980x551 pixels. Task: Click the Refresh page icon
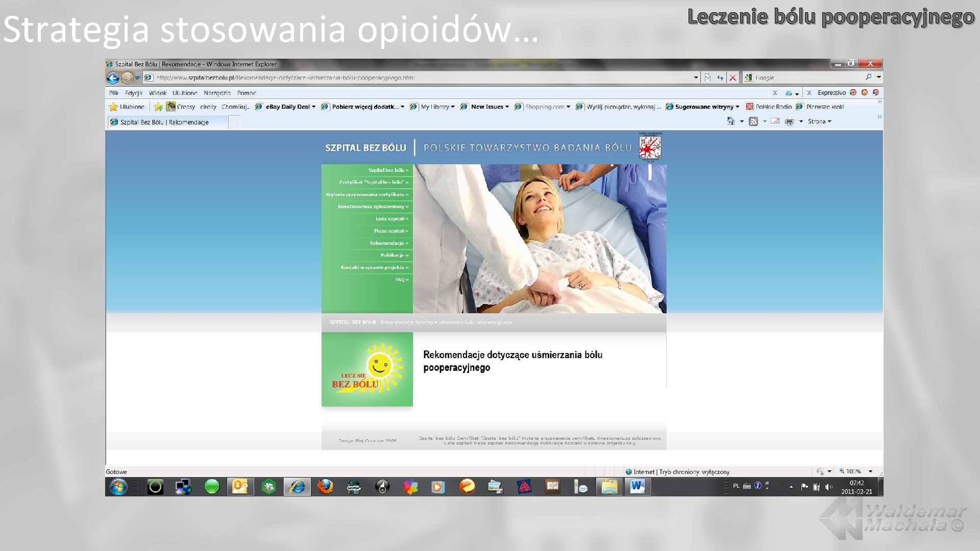pos(720,78)
